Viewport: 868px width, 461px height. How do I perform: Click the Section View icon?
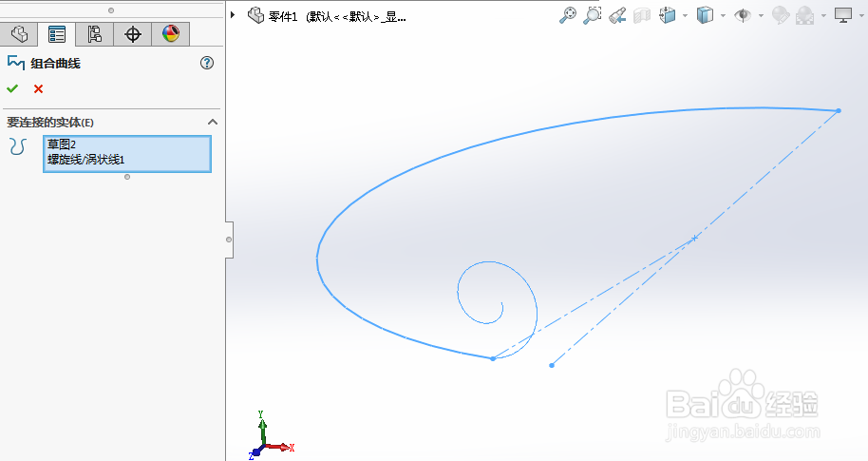[642, 15]
